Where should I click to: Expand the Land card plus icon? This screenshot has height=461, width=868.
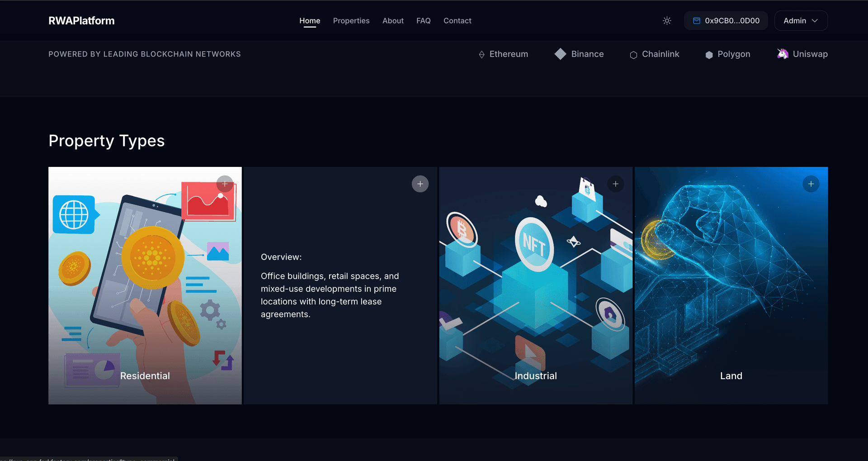click(811, 184)
